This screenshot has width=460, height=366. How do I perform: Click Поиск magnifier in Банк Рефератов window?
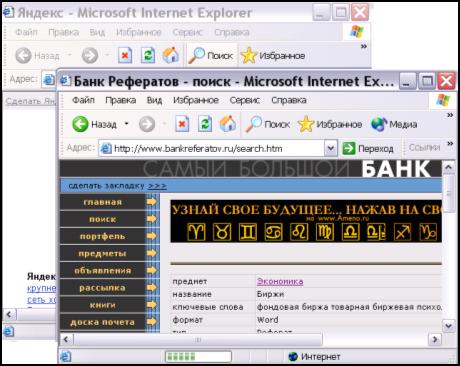[x=254, y=124]
